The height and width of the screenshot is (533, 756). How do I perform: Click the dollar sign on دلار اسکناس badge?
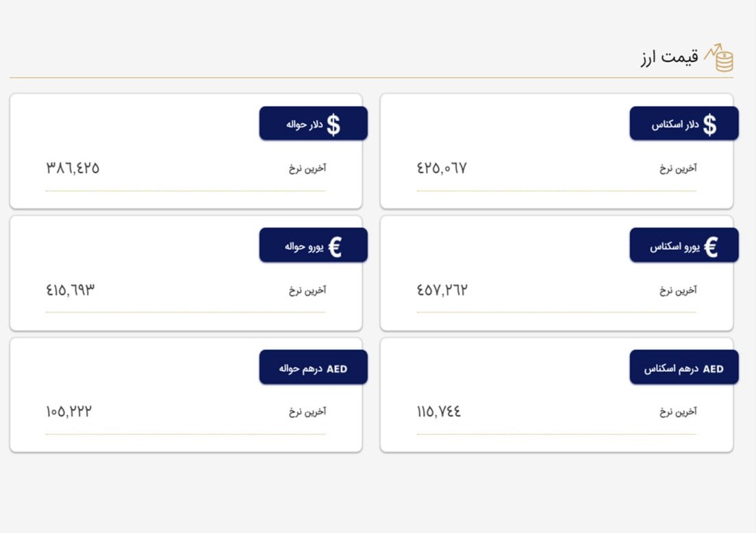(x=709, y=125)
